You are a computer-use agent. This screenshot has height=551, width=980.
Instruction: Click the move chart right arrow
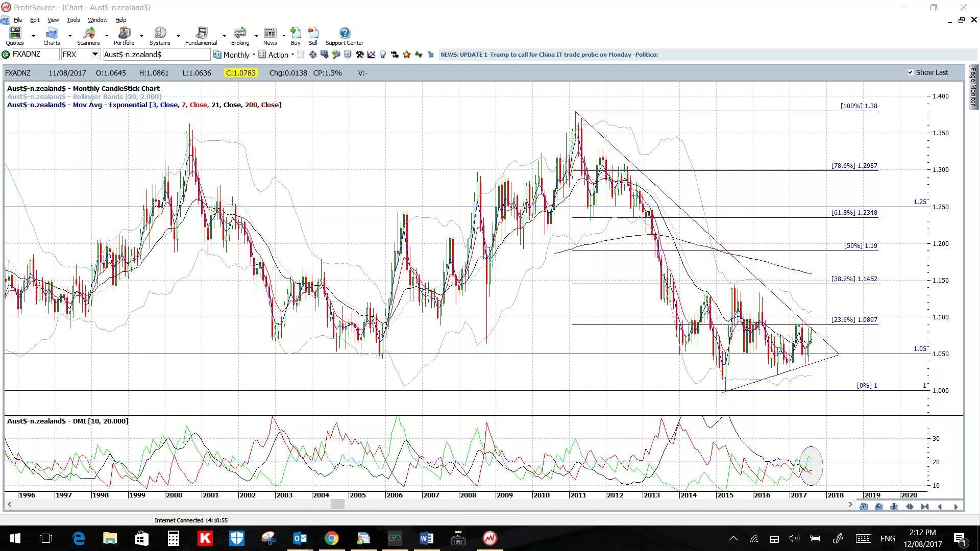956,507
